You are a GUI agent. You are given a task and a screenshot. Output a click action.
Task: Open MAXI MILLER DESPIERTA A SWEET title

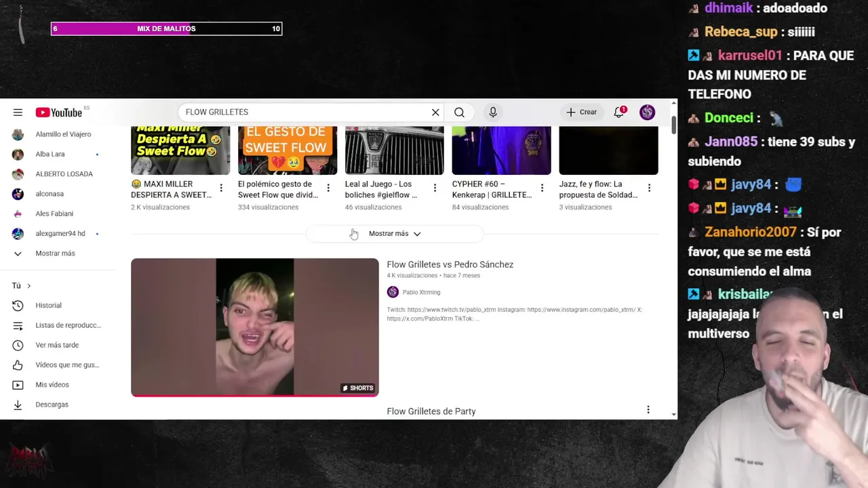(x=172, y=190)
